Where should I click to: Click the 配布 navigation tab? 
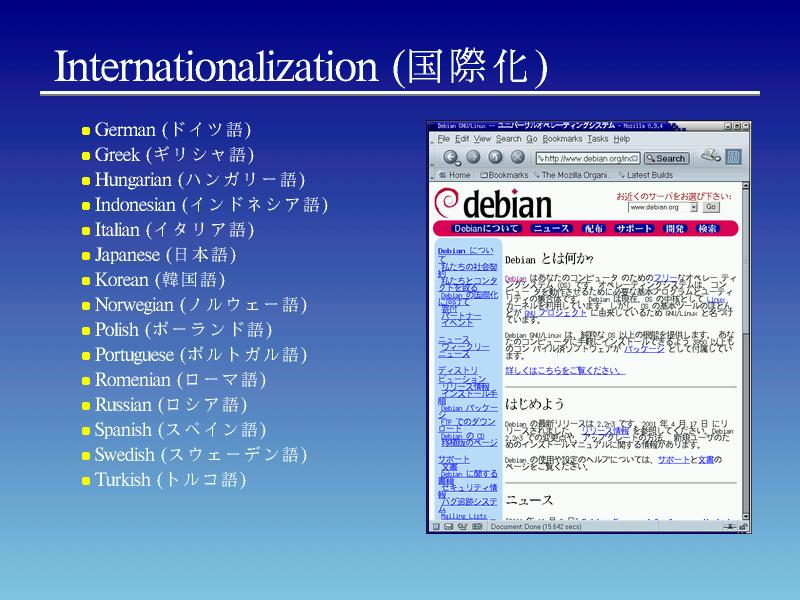pos(593,229)
